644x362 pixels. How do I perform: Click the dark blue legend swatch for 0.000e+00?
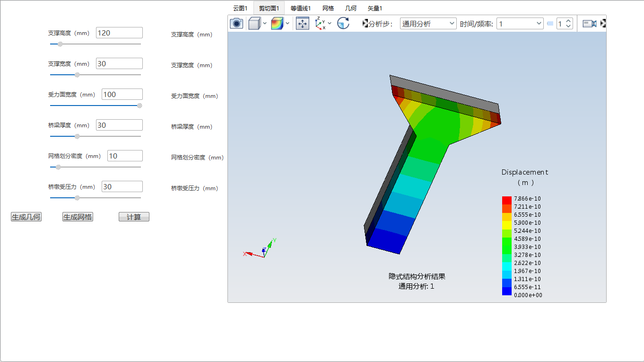(506, 291)
